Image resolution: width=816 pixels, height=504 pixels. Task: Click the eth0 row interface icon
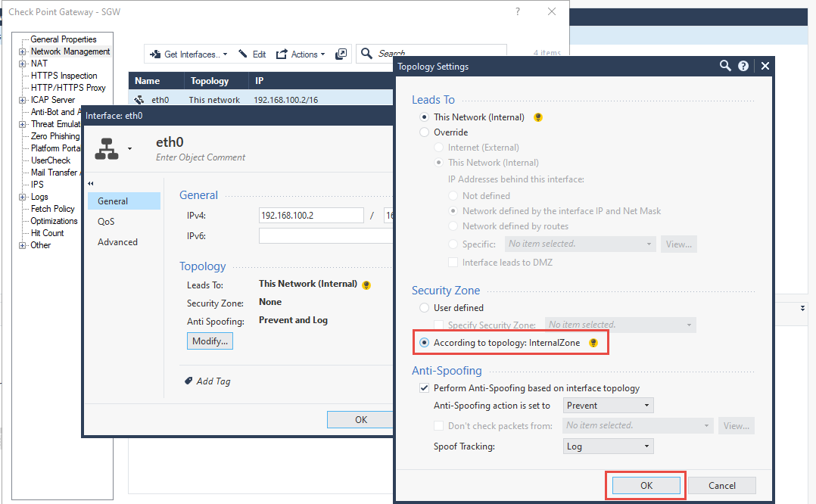139,99
